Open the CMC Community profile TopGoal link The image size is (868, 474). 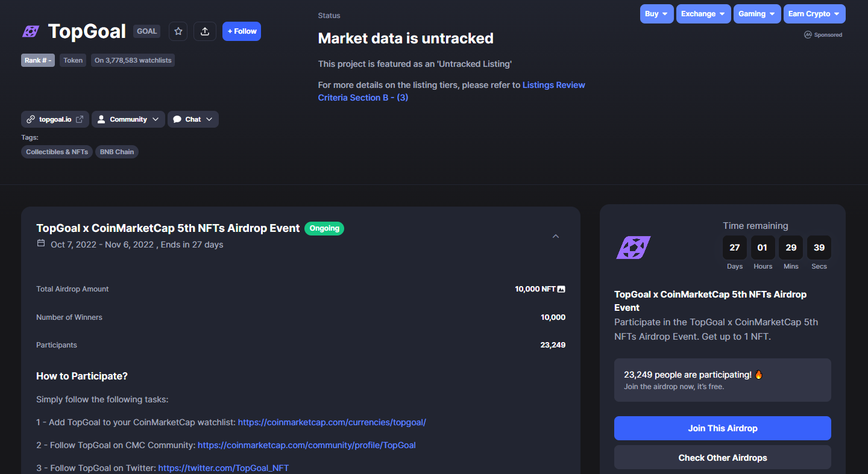point(307,445)
